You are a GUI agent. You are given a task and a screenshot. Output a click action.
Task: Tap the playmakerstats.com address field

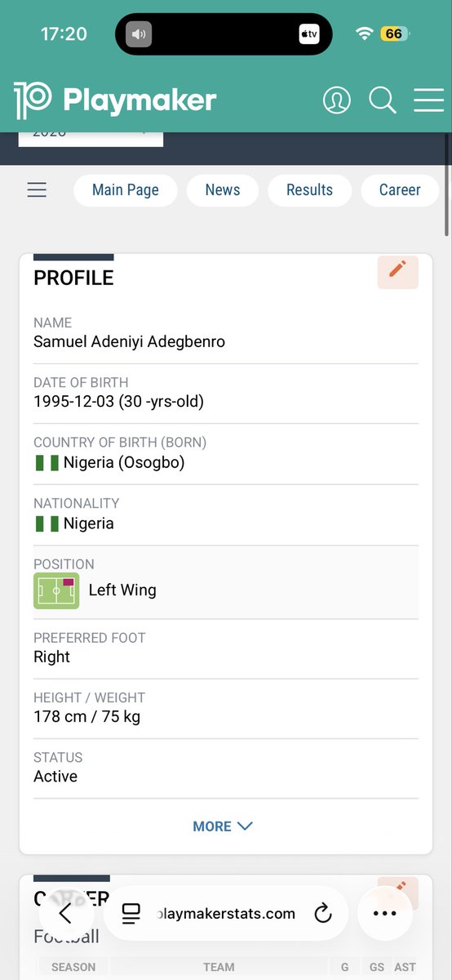click(x=225, y=914)
